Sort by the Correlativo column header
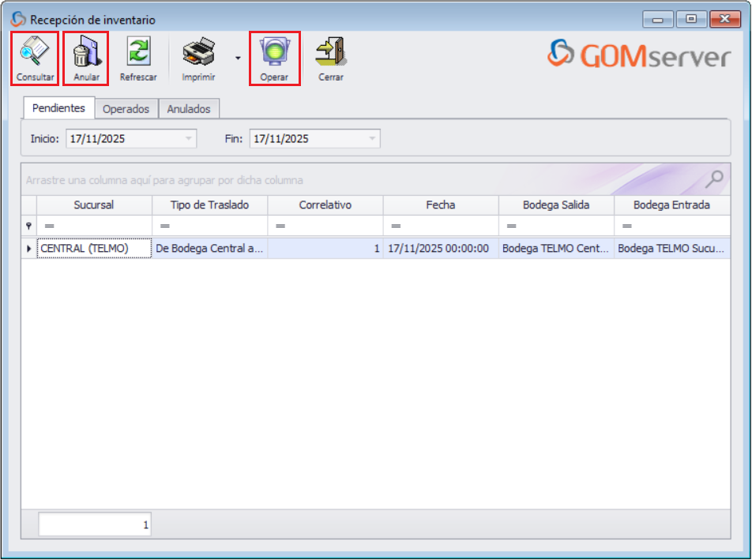The width and height of the screenshot is (752, 560). 325,205
